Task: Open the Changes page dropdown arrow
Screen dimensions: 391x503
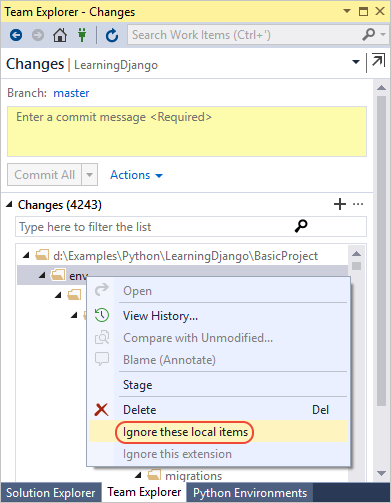Action: tap(356, 62)
